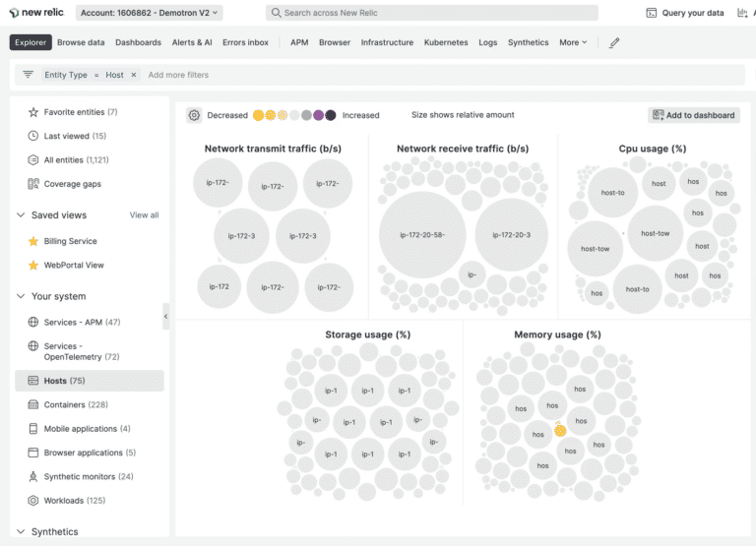
Task: Click the solid yellow Decreased legend swatch
Action: tap(259, 115)
